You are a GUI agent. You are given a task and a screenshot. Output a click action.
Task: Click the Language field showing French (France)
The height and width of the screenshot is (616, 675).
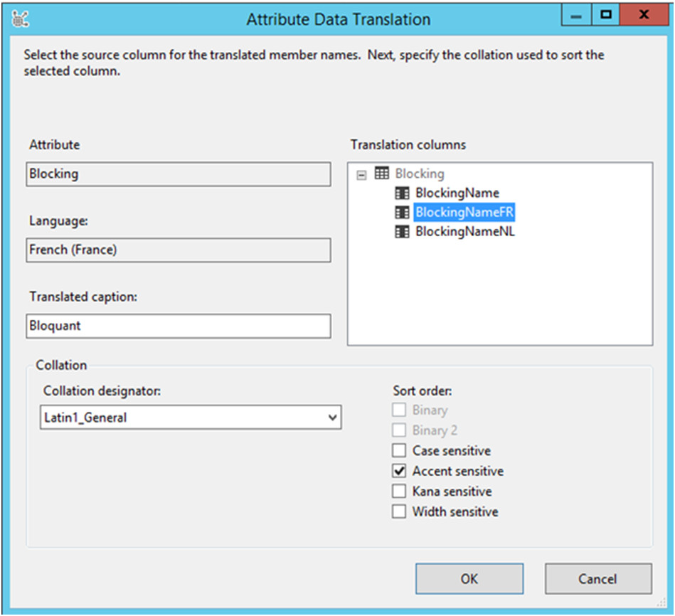(178, 250)
